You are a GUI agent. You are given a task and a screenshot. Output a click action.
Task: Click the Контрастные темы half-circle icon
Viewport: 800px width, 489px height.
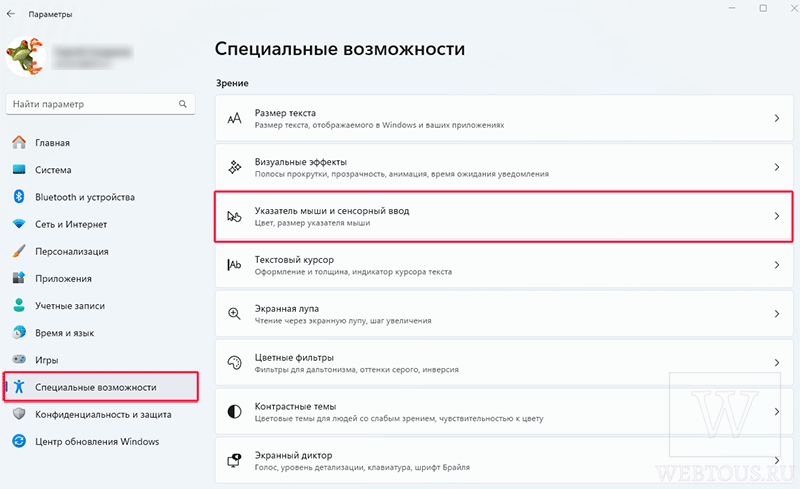tap(234, 411)
